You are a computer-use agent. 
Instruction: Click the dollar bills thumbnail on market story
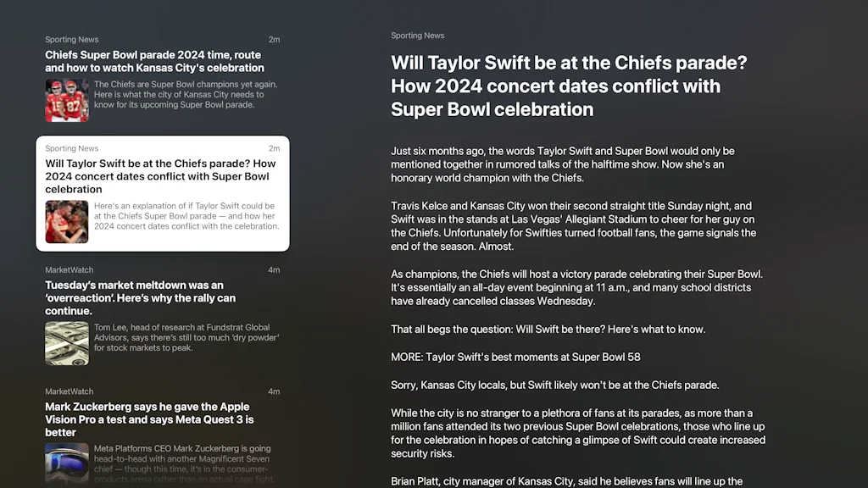[67, 343]
